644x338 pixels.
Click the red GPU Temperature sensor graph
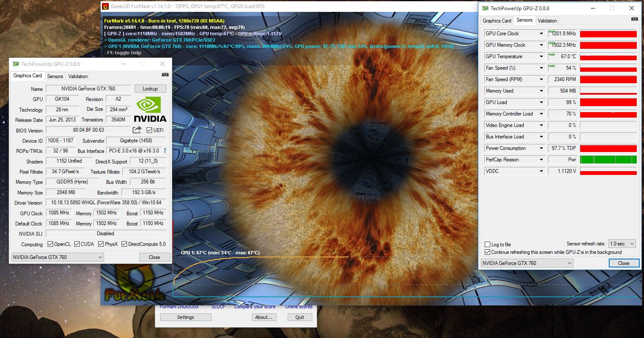click(x=608, y=56)
